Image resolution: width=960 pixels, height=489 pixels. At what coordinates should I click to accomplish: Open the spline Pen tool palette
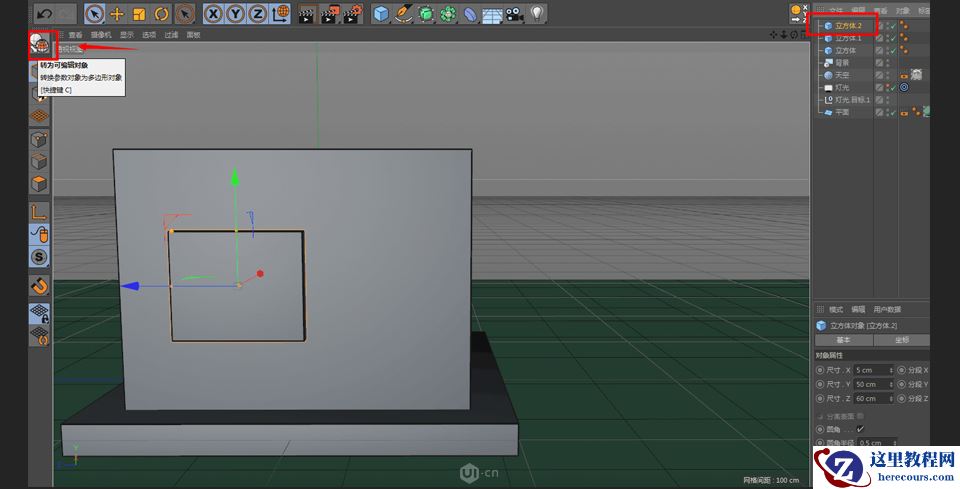click(x=403, y=13)
